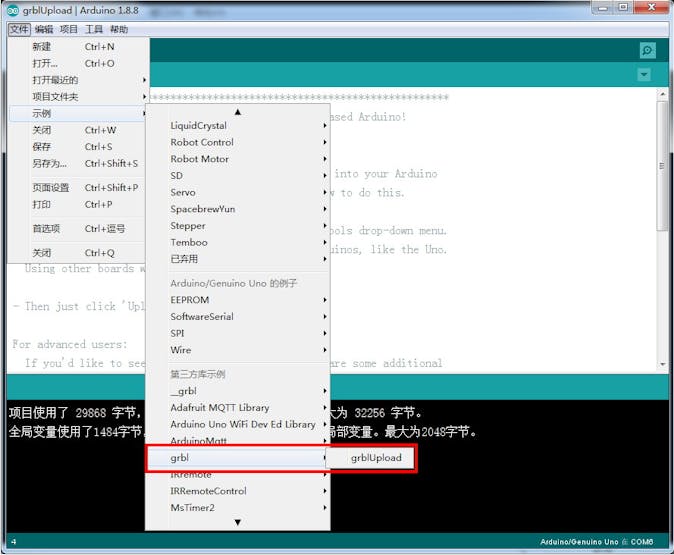Expand 项目文件夹 submenu

point(77,97)
